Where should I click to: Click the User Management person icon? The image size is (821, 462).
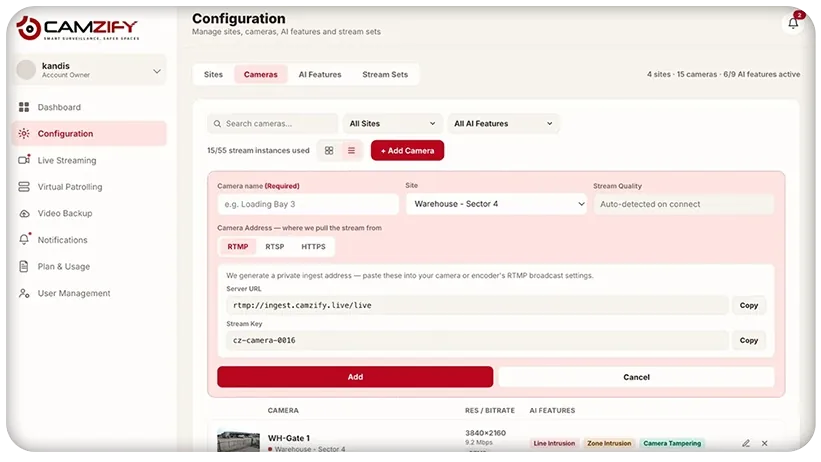24,293
